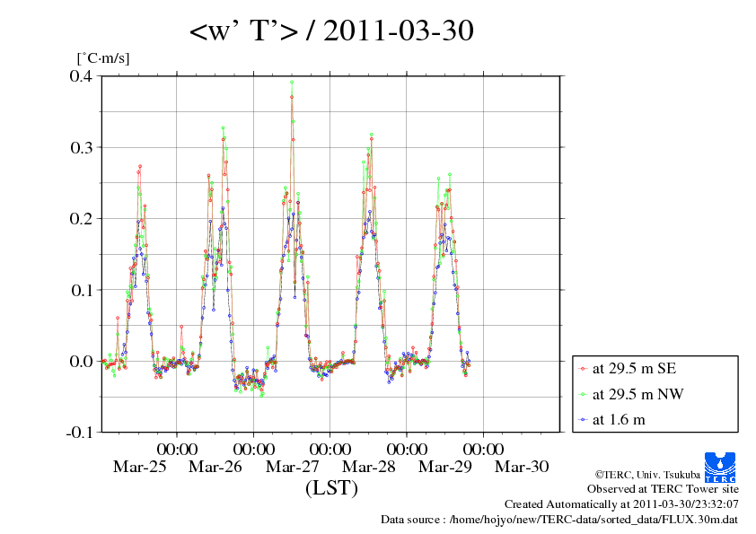756x534 pixels.
Task: Click the y-axis value 0.3
Action: click(x=81, y=147)
